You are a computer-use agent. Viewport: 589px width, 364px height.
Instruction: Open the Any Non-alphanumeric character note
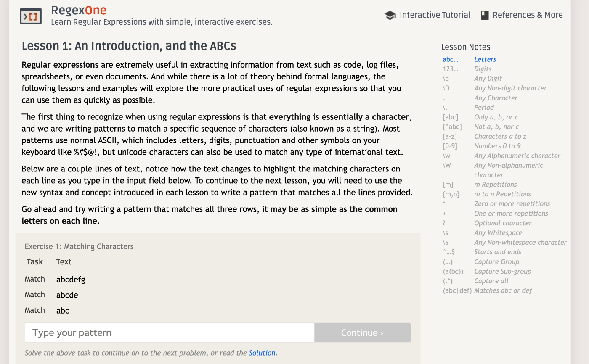509,170
